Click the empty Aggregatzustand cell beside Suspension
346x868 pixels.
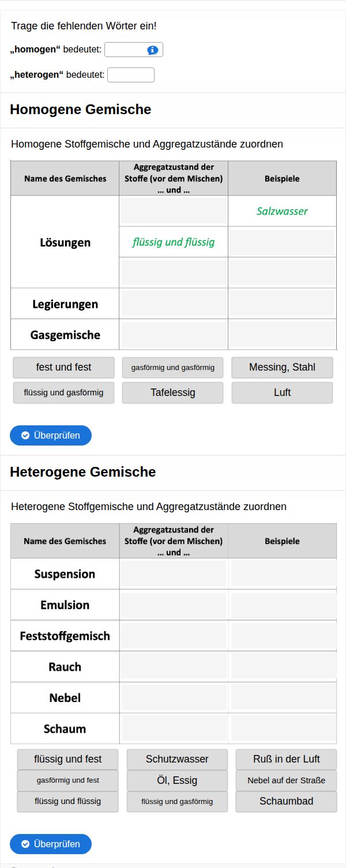pos(174,574)
